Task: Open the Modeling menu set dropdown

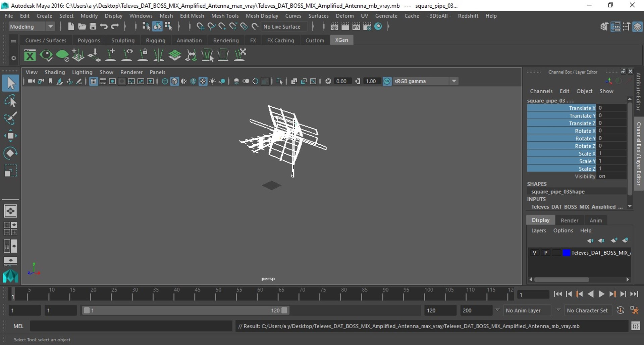Action: (32, 27)
